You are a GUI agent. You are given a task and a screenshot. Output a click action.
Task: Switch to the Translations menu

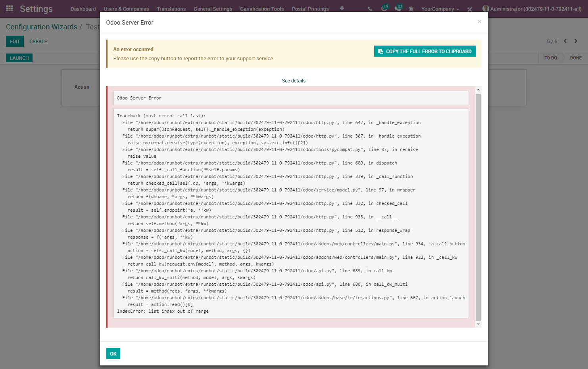[x=171, y=8]
